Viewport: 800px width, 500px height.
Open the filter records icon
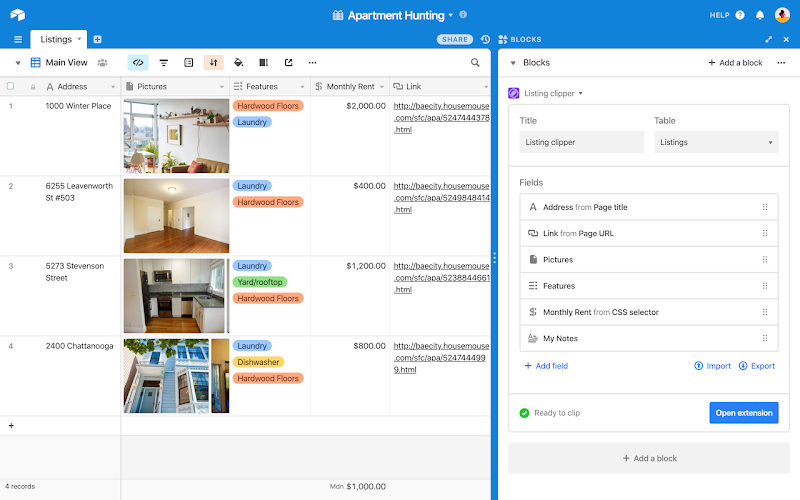pyautogui.click(x=164, y=63)
